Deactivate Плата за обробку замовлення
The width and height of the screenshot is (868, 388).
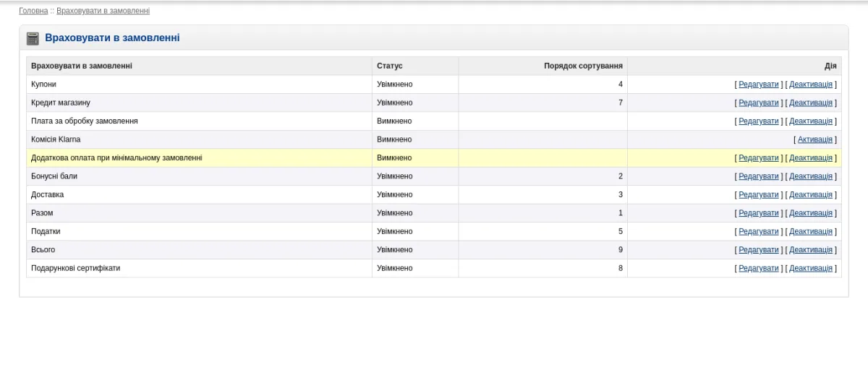click(x=811, y=121)
